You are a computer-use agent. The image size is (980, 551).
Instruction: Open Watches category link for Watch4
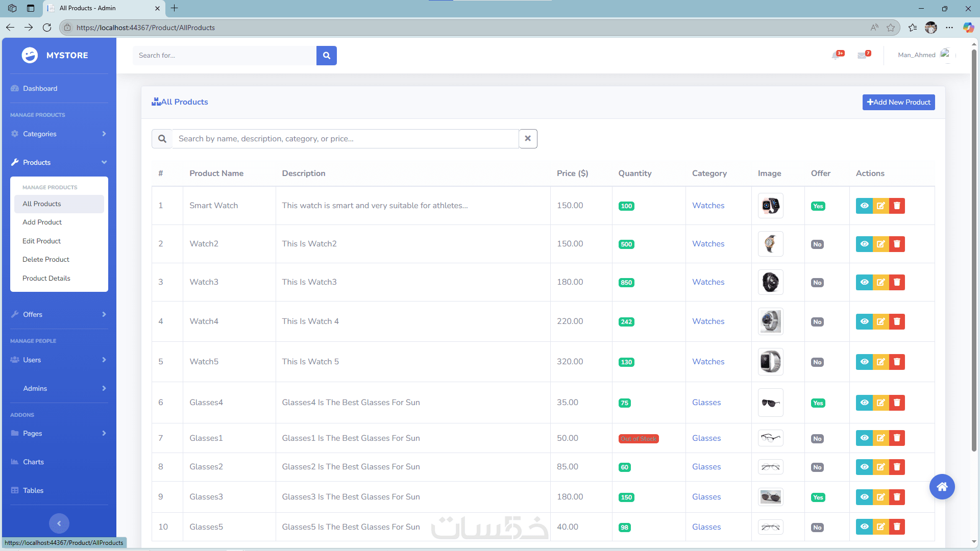(708, 321)
